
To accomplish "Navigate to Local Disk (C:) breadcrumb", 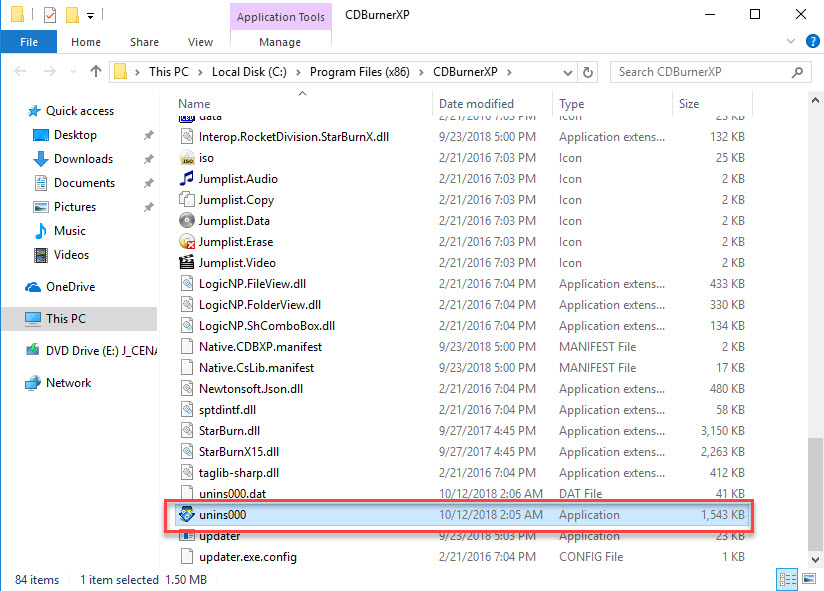I will pos(249,72).
